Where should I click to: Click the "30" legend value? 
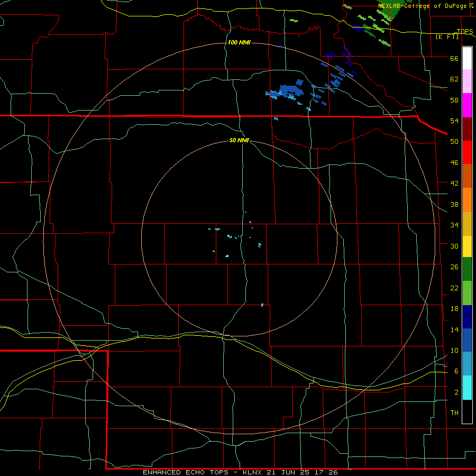(454, 246)
